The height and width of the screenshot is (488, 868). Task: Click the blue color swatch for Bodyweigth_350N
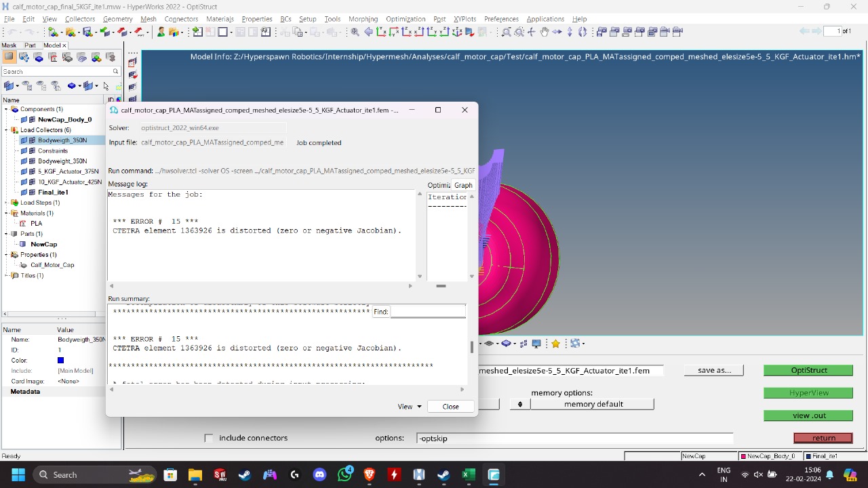[60, 361]
